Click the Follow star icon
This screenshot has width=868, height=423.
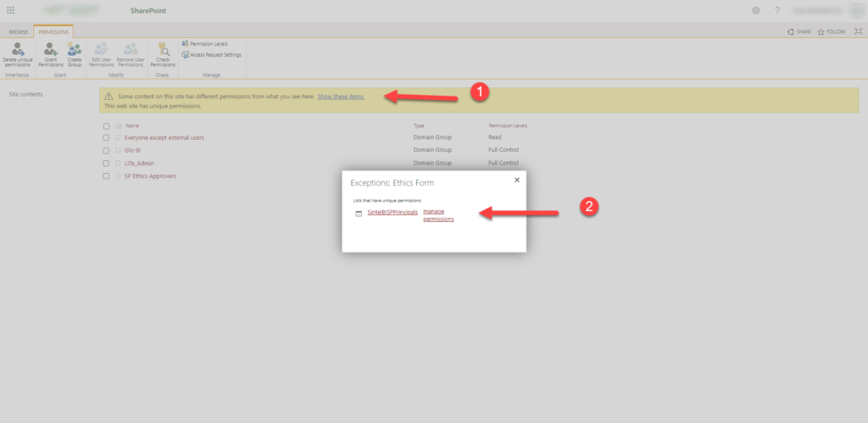click(x=821, y=32)
